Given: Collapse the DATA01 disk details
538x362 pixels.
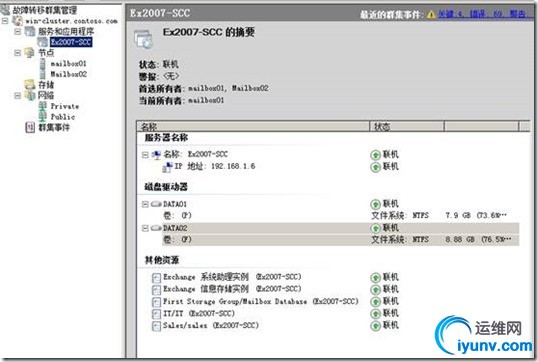Looking at the screenshot, I should [x=145, y=205].
